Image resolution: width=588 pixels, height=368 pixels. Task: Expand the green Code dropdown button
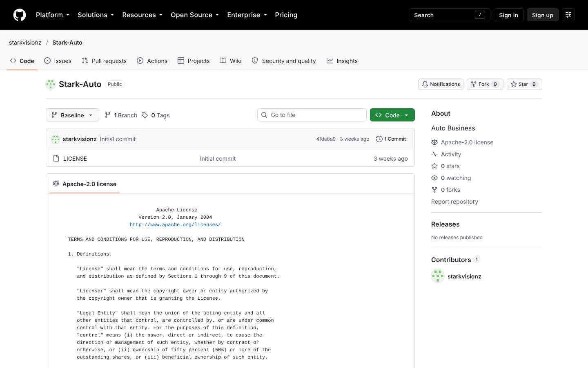point(392,115)
